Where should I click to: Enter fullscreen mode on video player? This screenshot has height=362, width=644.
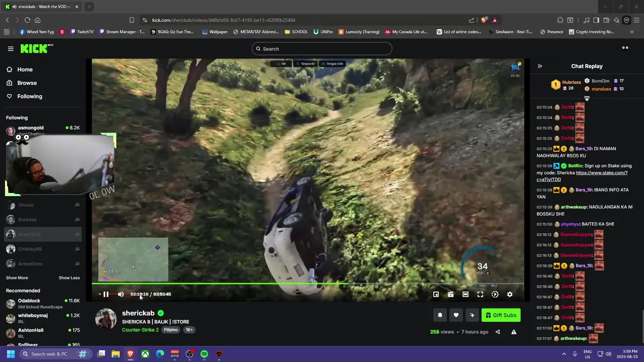click(x=480, y=295)
